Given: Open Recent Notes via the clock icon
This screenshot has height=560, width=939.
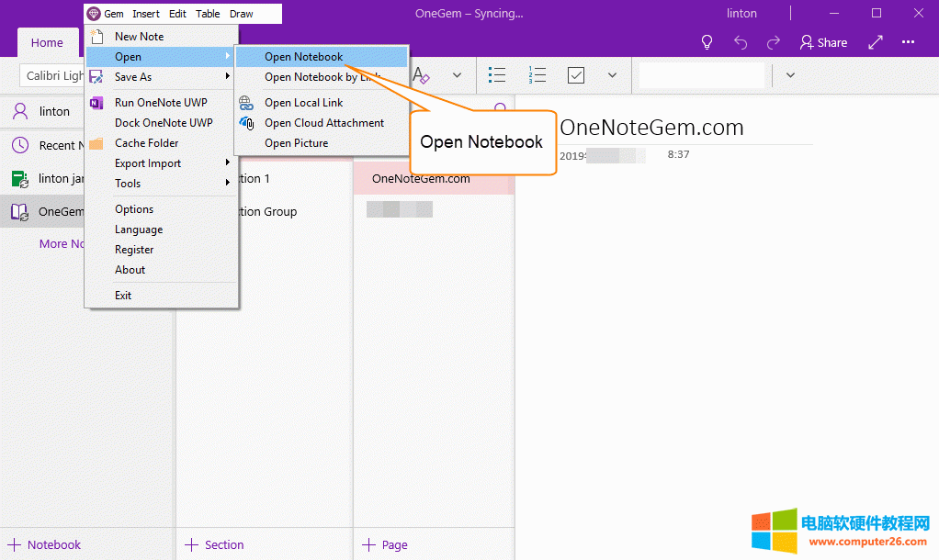Looking at the screenshot, I should [20, 144].
